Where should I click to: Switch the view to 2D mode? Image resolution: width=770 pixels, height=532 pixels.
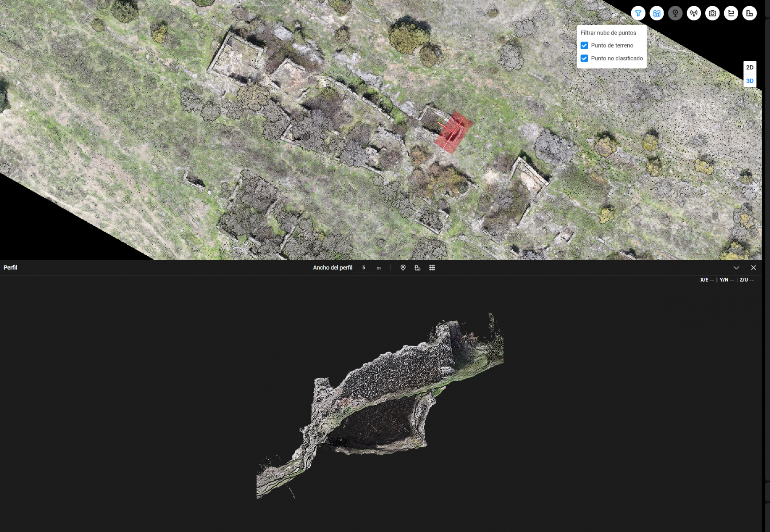750,67
